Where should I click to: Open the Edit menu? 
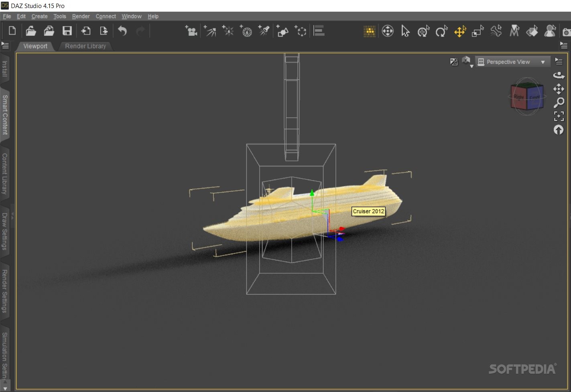coord(21,16)
